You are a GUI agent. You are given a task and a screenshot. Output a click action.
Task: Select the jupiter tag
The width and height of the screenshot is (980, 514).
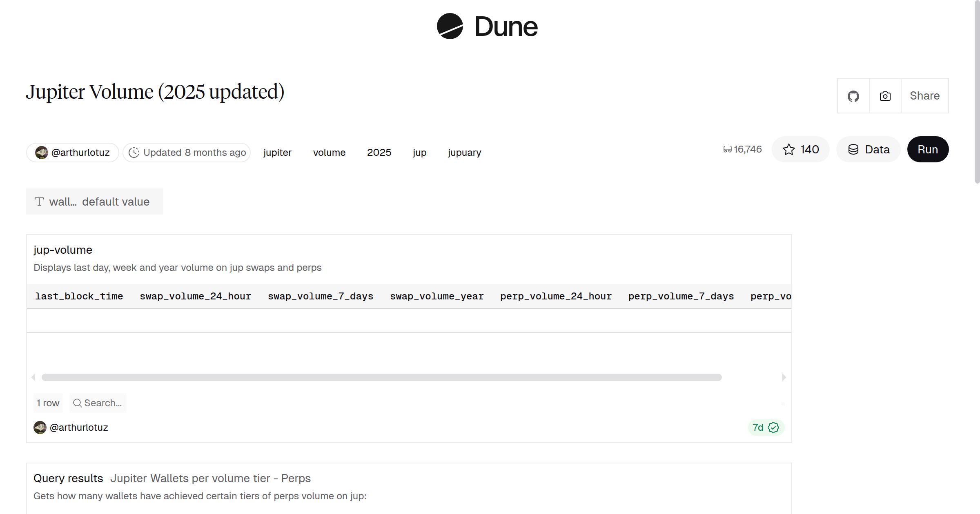click(277, 152)
